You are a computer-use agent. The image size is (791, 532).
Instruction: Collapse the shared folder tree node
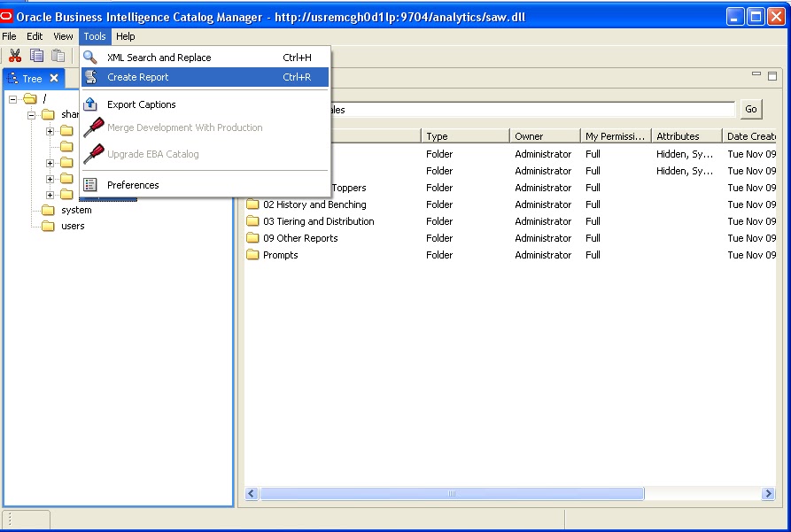pos(31,115)
